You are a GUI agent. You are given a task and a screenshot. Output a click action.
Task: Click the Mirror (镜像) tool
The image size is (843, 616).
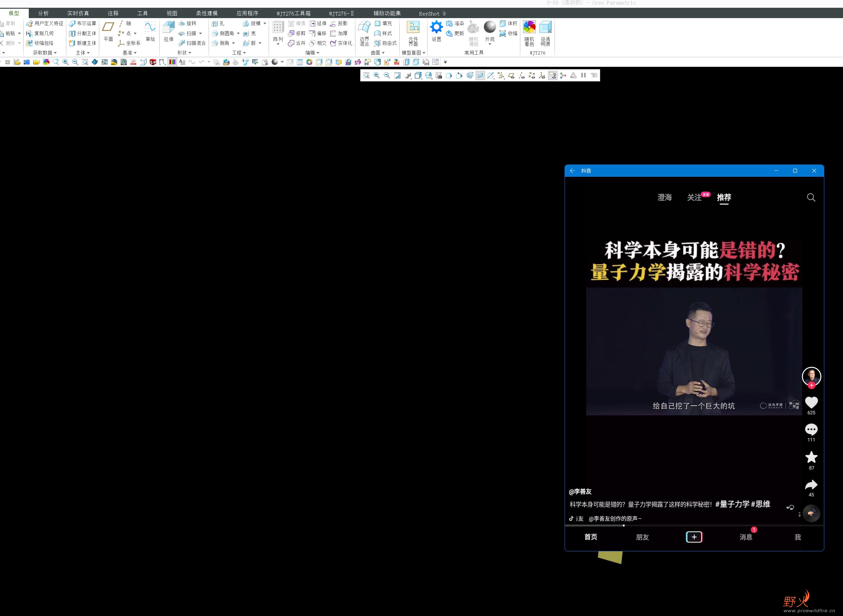[297, 24]
